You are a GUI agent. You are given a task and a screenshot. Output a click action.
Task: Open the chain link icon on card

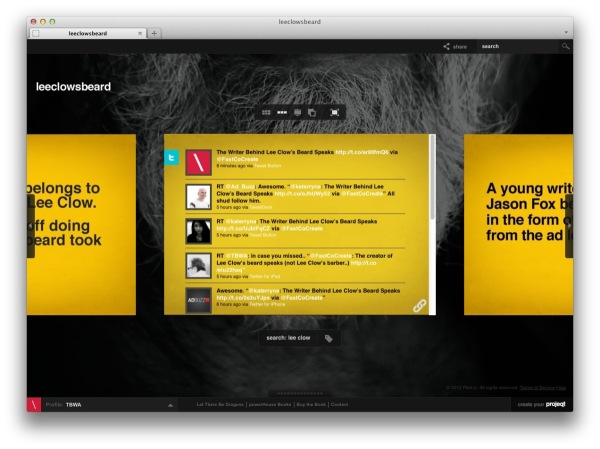click(419, 305)
